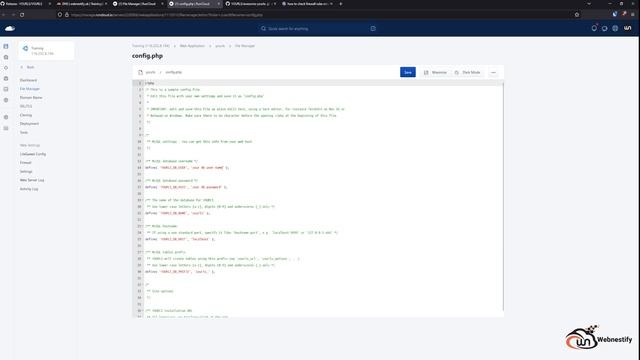640x360 pixels.
Task: Click the fifth icon in left rail
Action: pos(6,89)
